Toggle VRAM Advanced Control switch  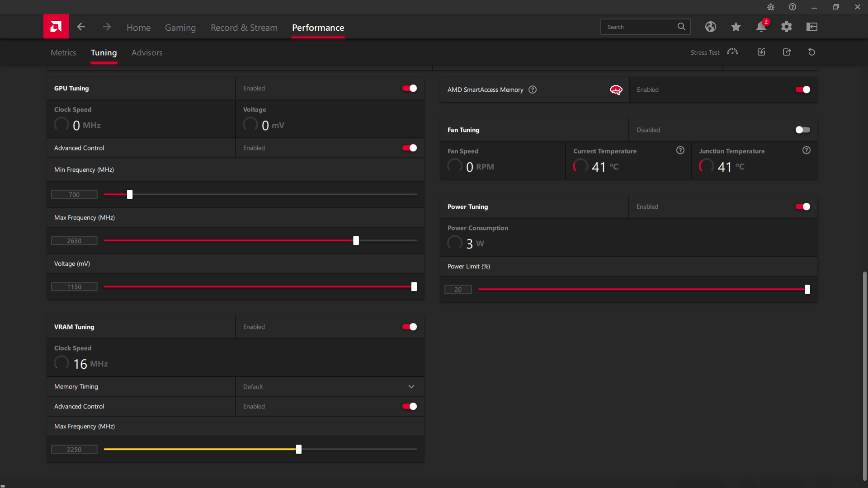pos(410,406)
